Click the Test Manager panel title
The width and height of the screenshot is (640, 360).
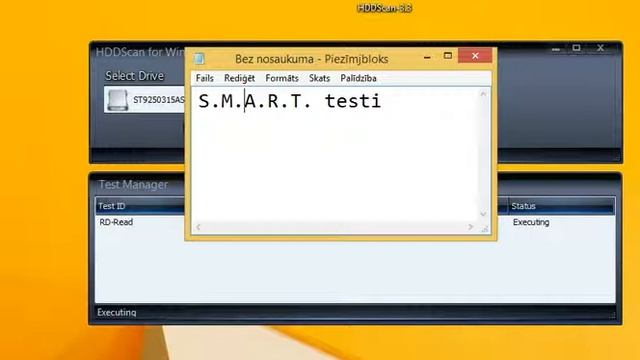[133, 184]
